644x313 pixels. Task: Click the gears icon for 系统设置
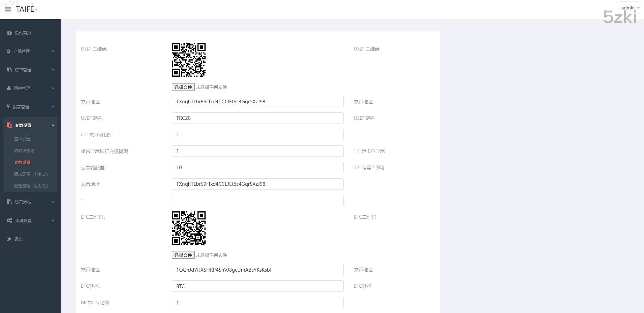9,220
